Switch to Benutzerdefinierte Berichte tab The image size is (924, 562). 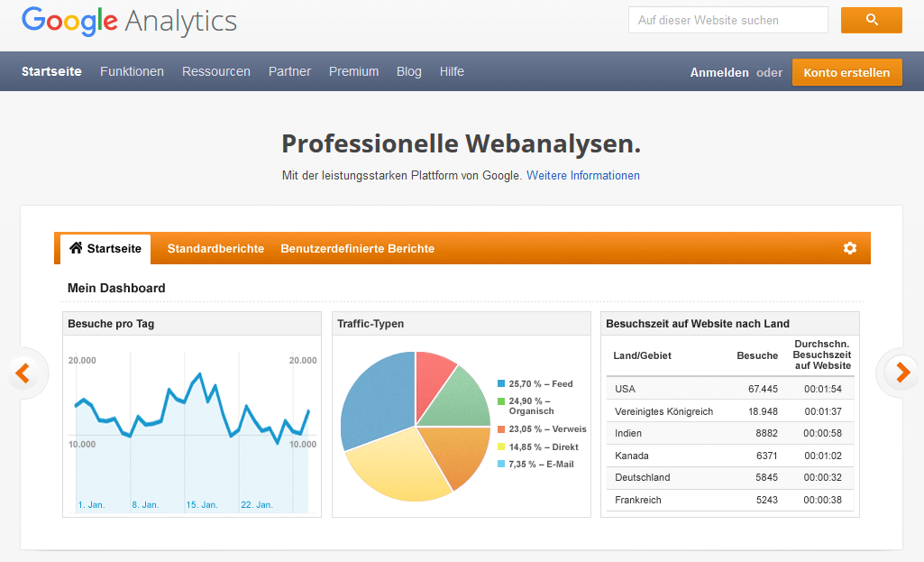(x=358, y=248)
